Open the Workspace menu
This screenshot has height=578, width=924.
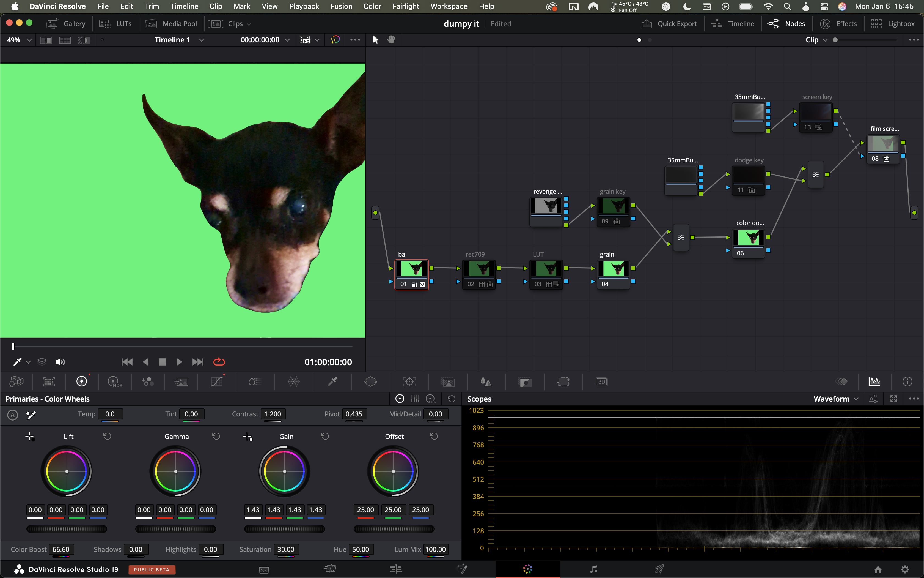[449, 6]
